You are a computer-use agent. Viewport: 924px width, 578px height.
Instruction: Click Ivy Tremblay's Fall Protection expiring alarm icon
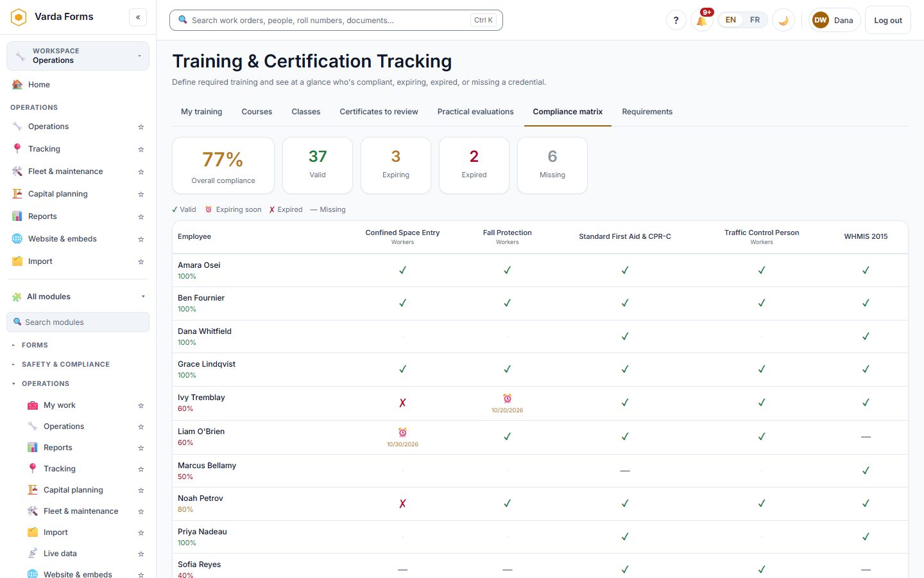pyautogui.click(x=507, y=399)
